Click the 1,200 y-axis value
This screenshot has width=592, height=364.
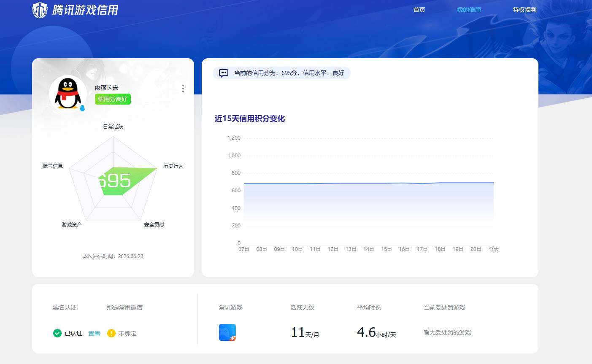pyautogui.click(x=234, y=138)
